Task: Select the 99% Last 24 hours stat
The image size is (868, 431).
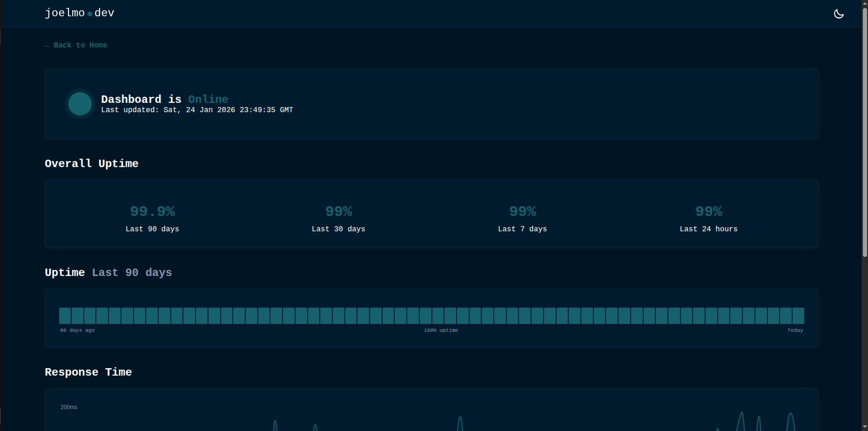Action: [x=708, y=212]
